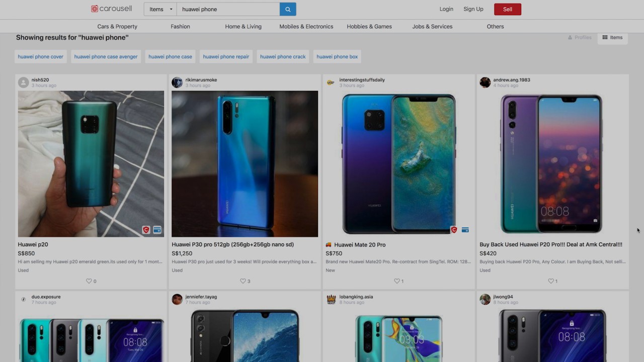Viewport: 644px width, 362px height.
Task: Open the Buy Back Huawei P20 Pro photo
Action: [x=552, y=164]
